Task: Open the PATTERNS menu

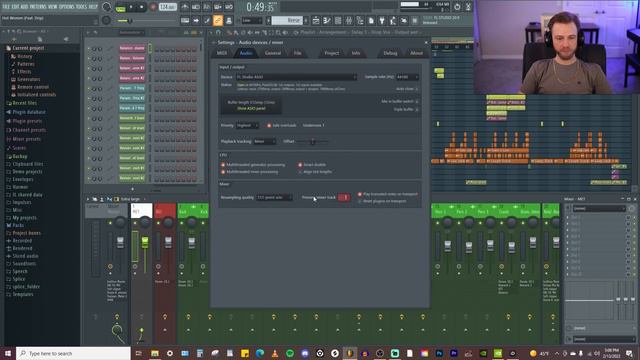Action: coord(38,7)
